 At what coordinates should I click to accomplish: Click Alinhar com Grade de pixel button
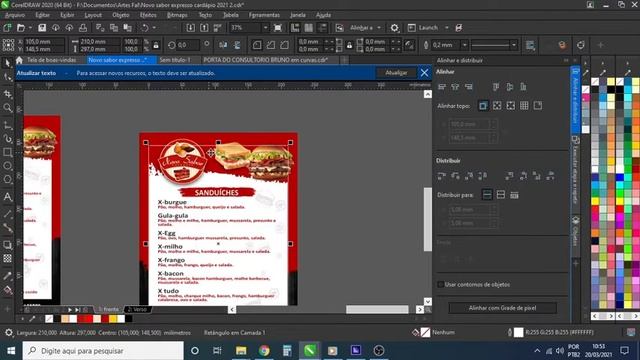point(502,308)
